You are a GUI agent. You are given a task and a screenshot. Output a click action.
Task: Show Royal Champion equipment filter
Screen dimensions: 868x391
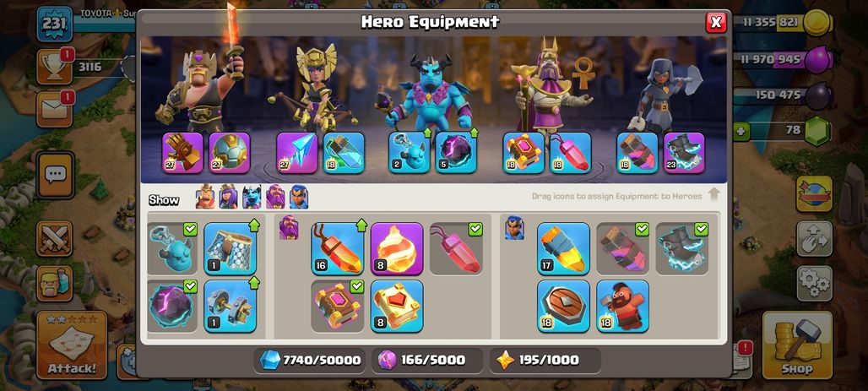point(298,197)
